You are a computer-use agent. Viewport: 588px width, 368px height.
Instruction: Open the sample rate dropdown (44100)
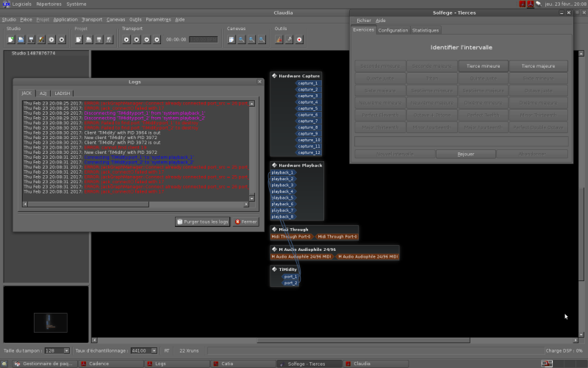[x=144, y=350]
